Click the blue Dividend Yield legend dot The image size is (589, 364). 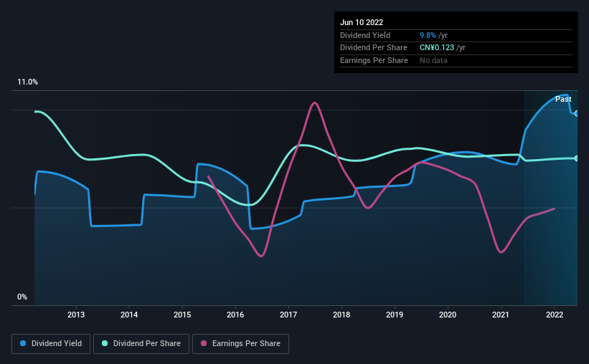23,343
